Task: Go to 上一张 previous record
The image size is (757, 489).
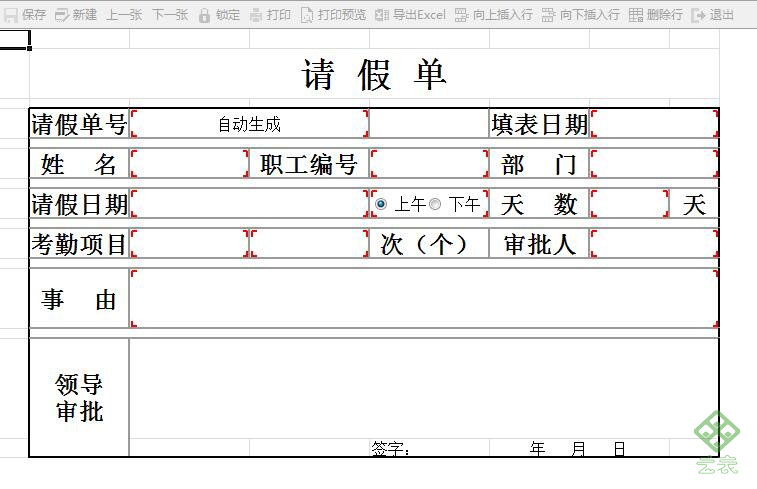Action: click(x=124, y=15)
